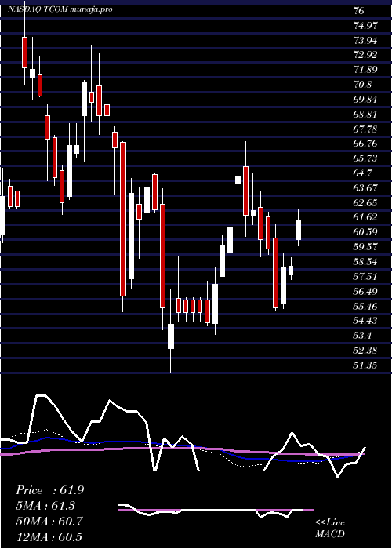392x549 pixels.
Task: Click the 65.73 price axis label
Action: [x=366, y=158]
